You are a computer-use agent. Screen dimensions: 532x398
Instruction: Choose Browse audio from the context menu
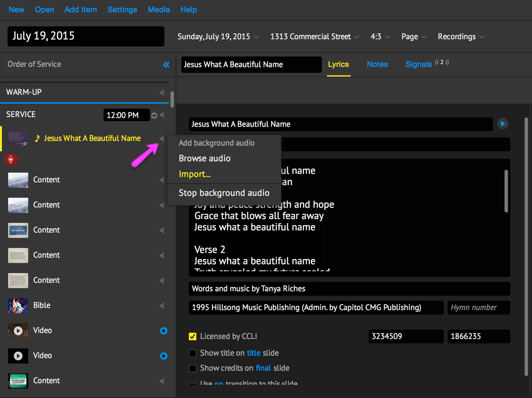(x=205, y=159)
